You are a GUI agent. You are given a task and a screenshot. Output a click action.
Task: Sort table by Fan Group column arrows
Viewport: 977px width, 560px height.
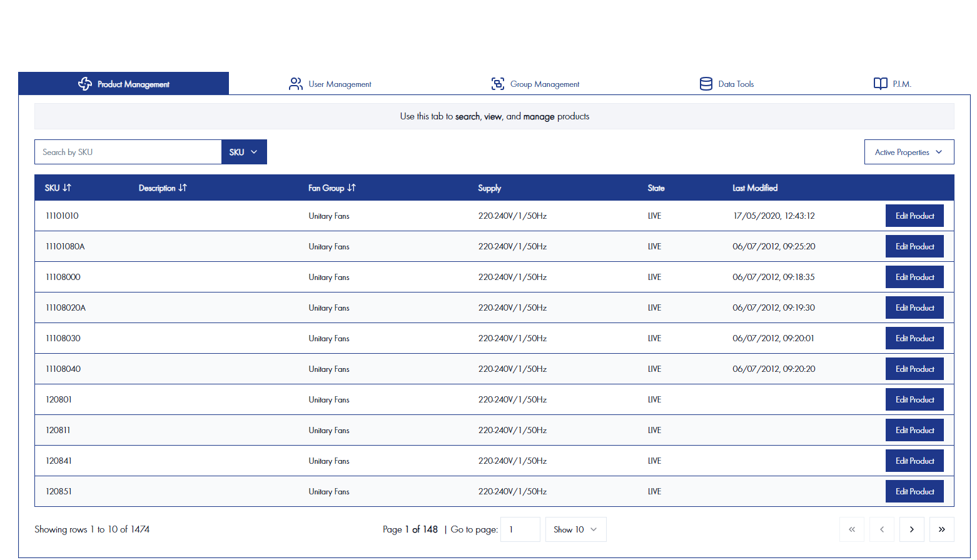352,187
